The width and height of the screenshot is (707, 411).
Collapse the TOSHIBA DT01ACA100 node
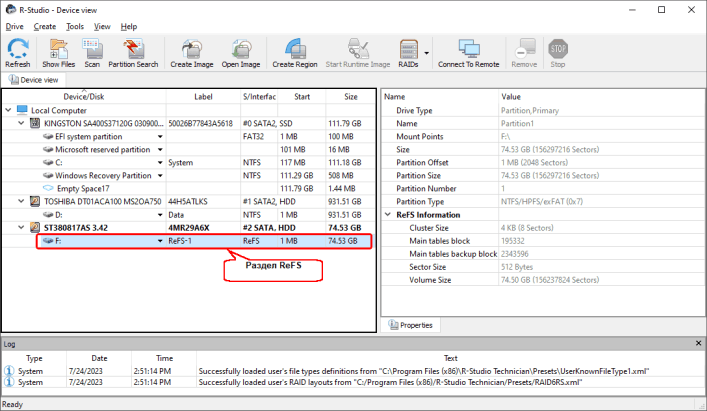click(21, 201)
